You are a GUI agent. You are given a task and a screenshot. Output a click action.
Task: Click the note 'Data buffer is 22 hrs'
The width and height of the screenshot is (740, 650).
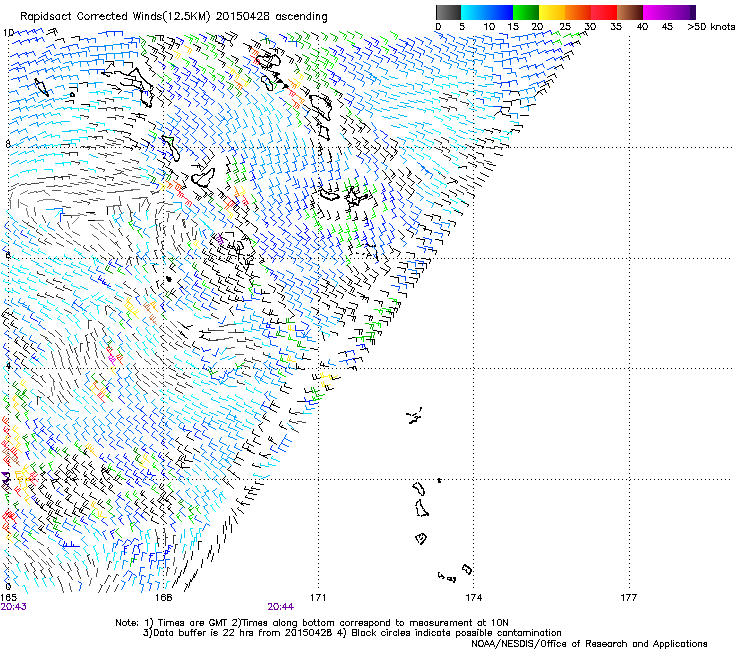coord(202,633)
